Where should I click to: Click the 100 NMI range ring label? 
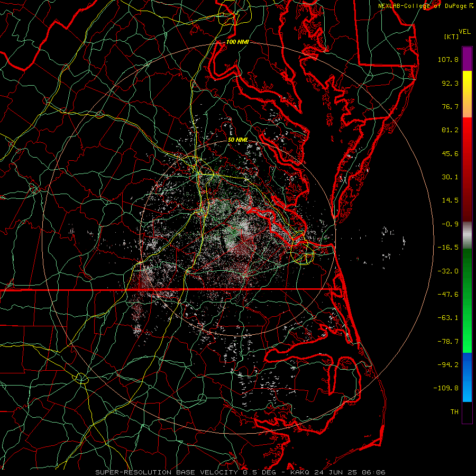[237, 42]
